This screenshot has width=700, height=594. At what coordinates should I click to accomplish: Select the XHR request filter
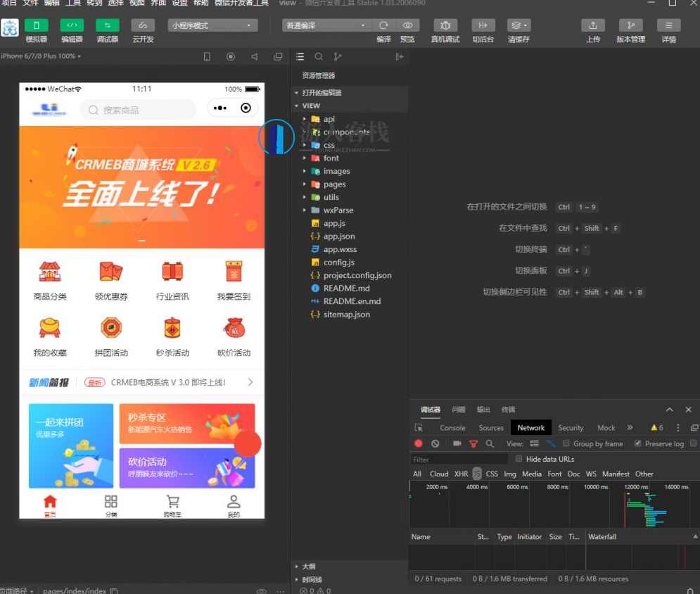click(x=461, y=474)
